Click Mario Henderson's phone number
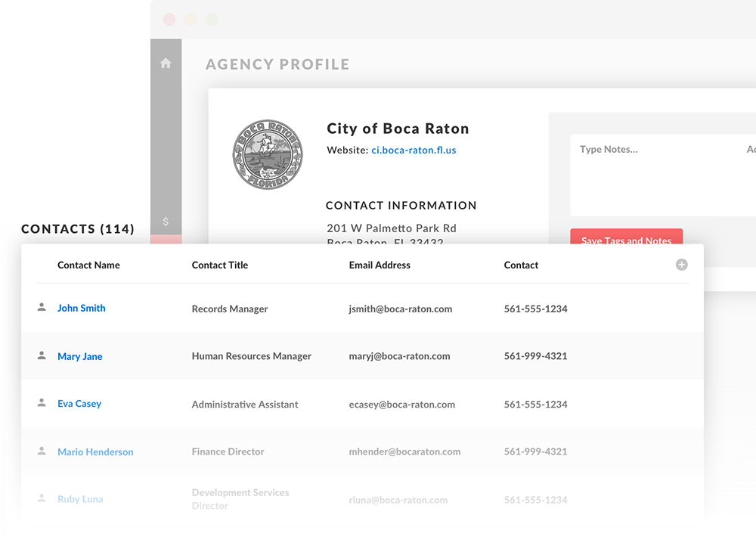 [536, 451]
